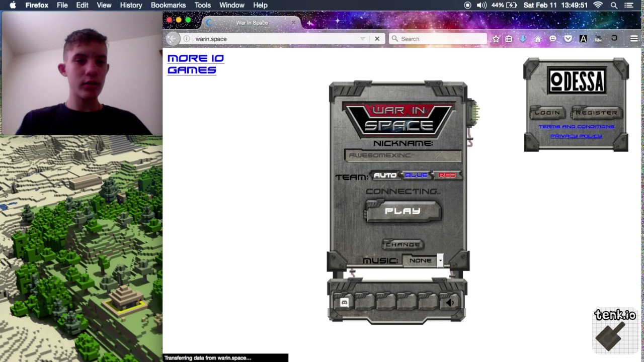Click the warin.space address bar

(x=275, y=39)
